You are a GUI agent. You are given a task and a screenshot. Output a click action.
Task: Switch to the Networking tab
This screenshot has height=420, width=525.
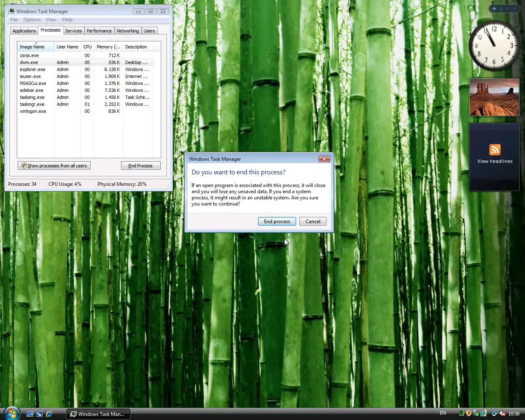point(128,31)
